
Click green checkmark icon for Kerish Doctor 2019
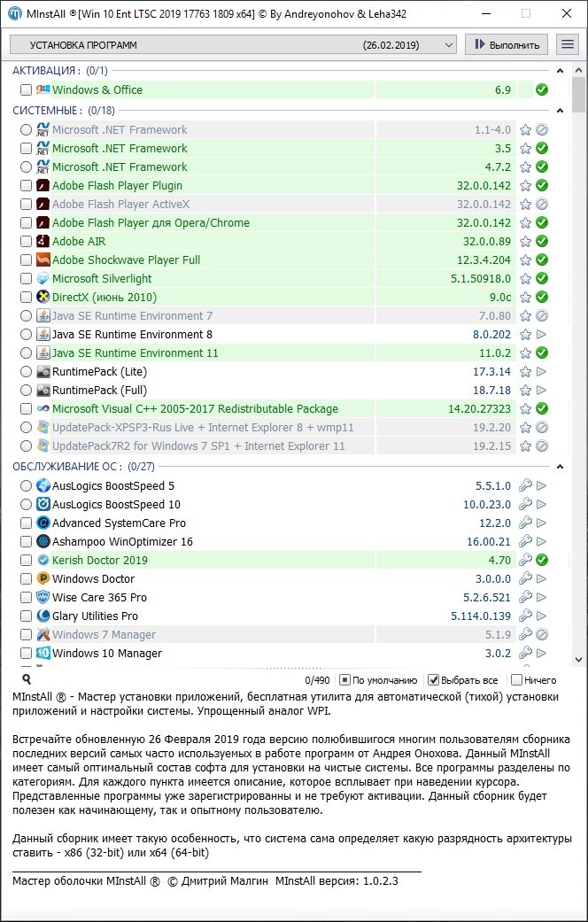(x=542, y=561)
